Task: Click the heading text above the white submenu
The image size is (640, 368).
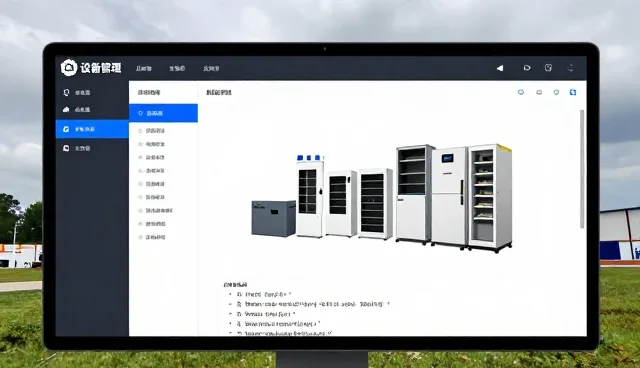Action: click(x=149, y=93)
